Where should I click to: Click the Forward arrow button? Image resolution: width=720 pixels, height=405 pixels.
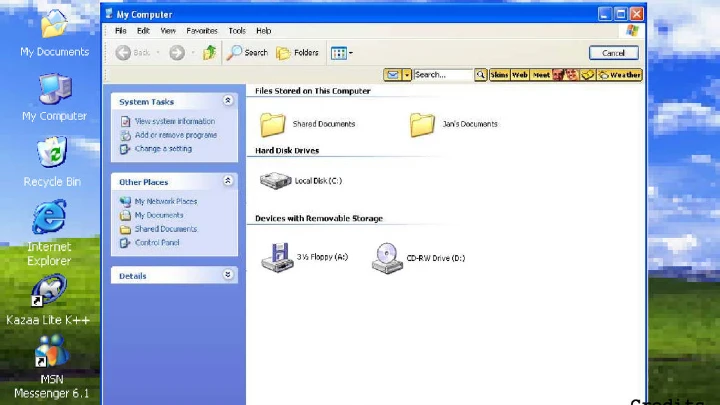(x=177, y=53)
